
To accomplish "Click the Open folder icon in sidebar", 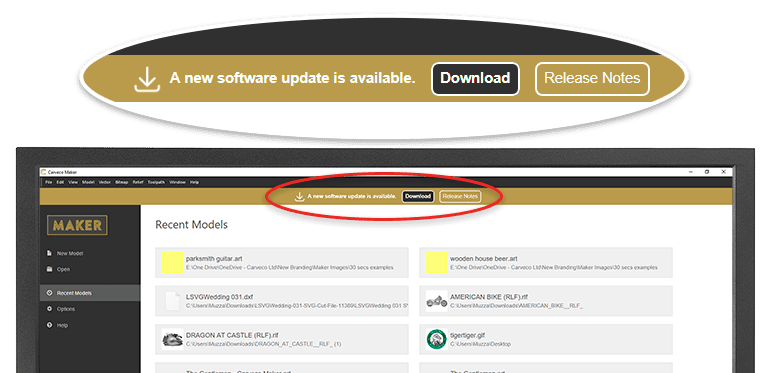I will [x=49, y=269].
